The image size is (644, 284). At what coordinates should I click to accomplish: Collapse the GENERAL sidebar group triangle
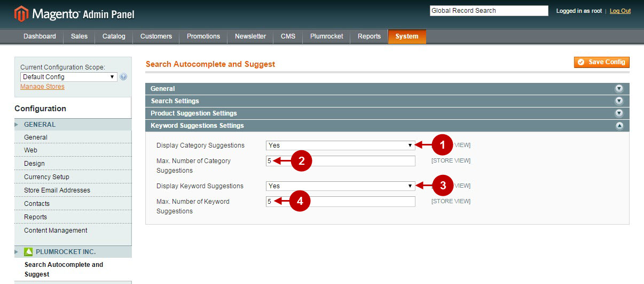tap(17, 125)
